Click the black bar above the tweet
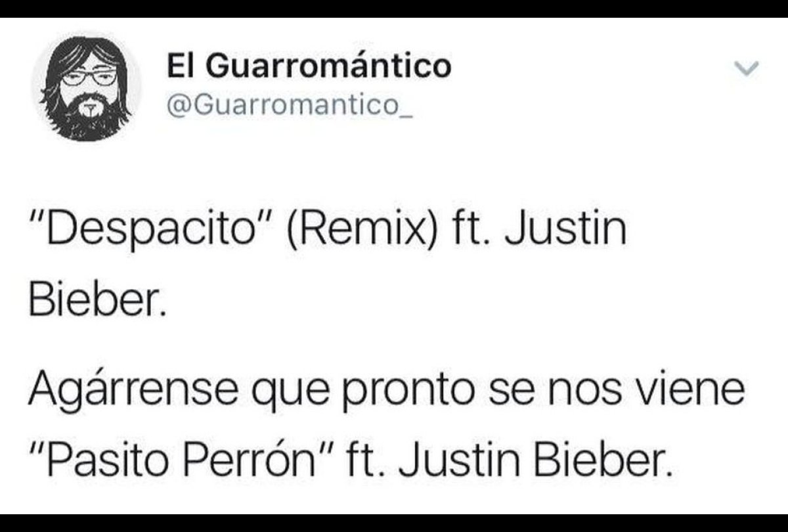This screenshot has height=532, width=788. point(394,9)
